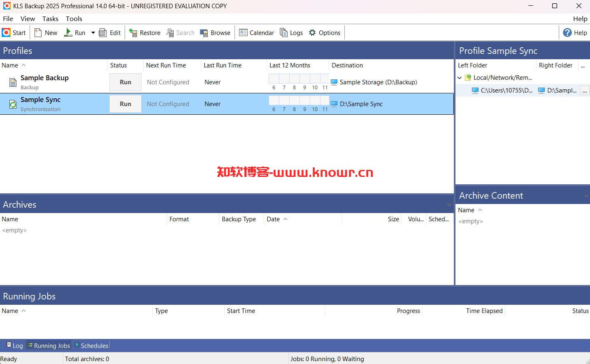Click Time Elapsed column header

tap(464, 311)
